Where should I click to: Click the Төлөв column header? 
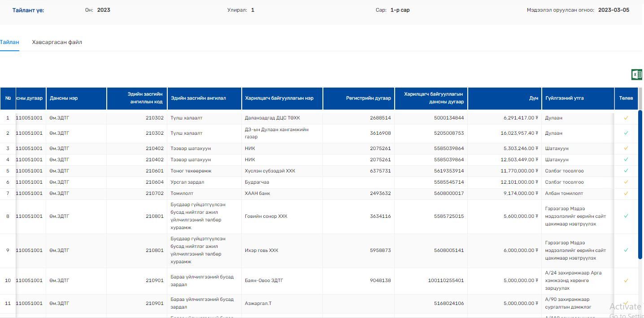626,98
